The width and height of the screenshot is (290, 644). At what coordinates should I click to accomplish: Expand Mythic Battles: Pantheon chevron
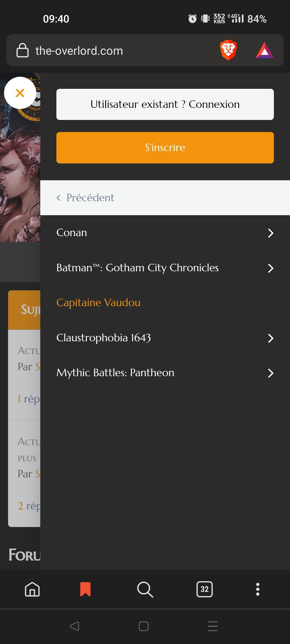[x=271, y=373]
